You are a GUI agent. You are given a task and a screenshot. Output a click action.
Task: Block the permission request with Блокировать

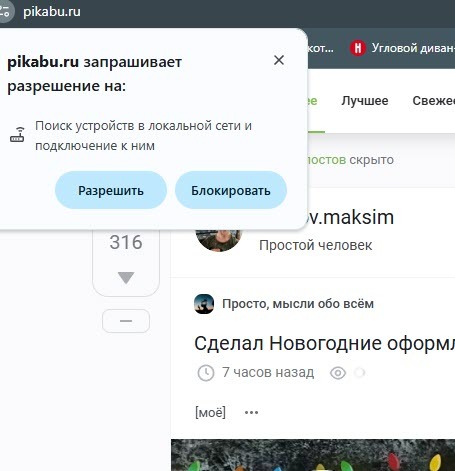click(231, 190)
